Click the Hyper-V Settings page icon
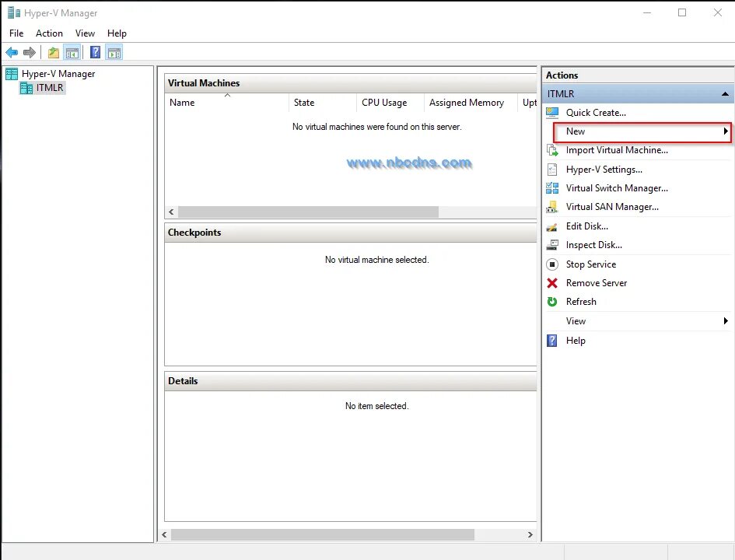Screen dimensions: 735x560 (552, 170)
